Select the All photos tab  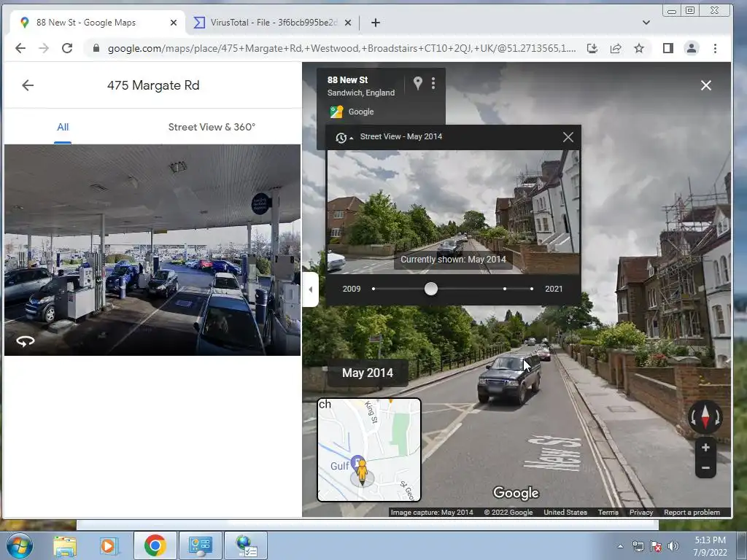[x=63, y=127]
